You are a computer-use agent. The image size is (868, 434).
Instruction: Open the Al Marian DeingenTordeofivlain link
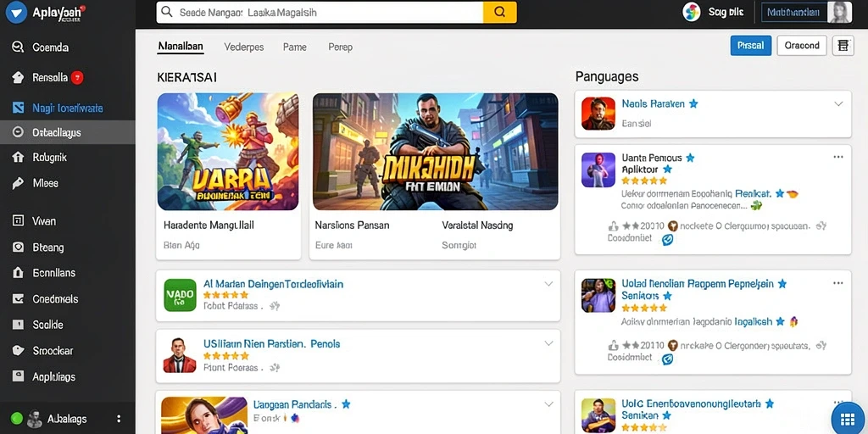[273, 284]
